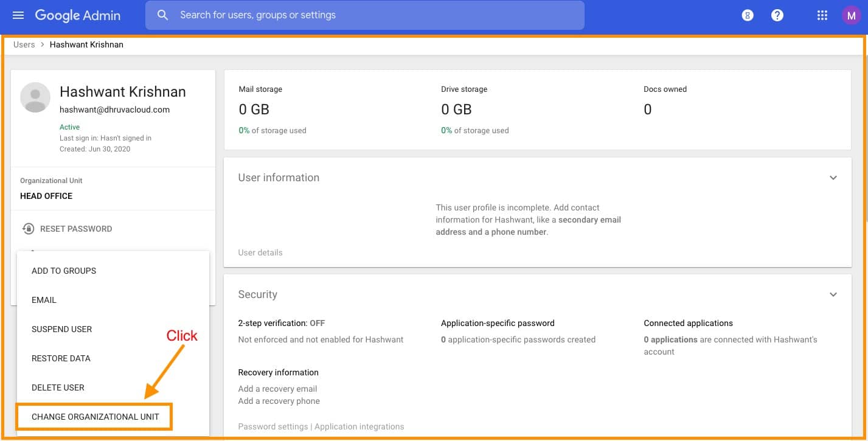The height and width of the screenshot is (441, 868).
Task: Click Change Organizational Unit option
Action: pos(95,417)
